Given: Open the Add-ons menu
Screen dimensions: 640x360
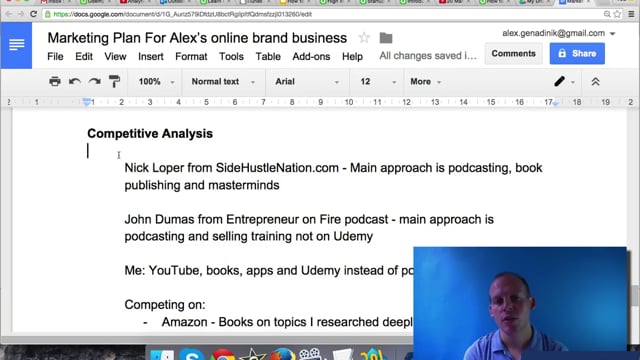Looking at the screenshot, I should [x=311, y=56].
